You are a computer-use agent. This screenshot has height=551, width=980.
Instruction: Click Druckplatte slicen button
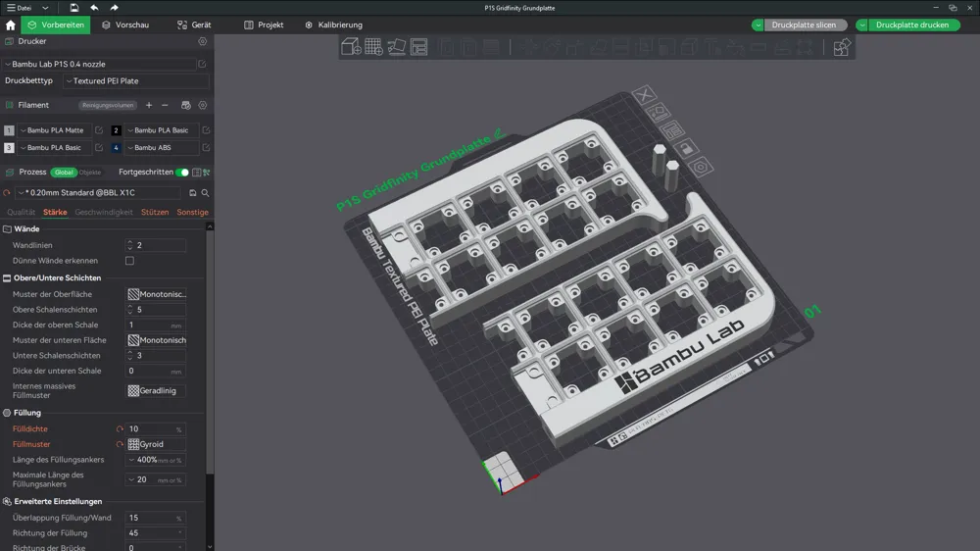pyautogui.click(x=805, y=25)
